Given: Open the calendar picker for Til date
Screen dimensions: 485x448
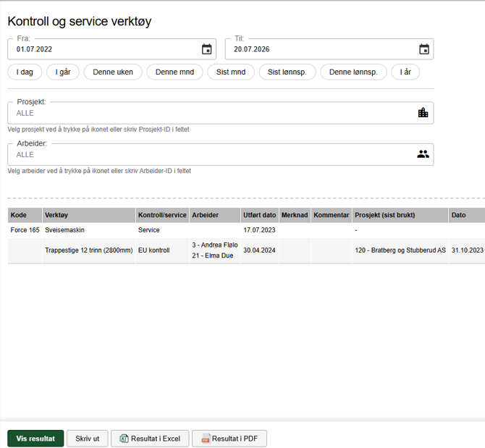Looking at the screenshot, I should pyautogui.click(x=424, y=49).
